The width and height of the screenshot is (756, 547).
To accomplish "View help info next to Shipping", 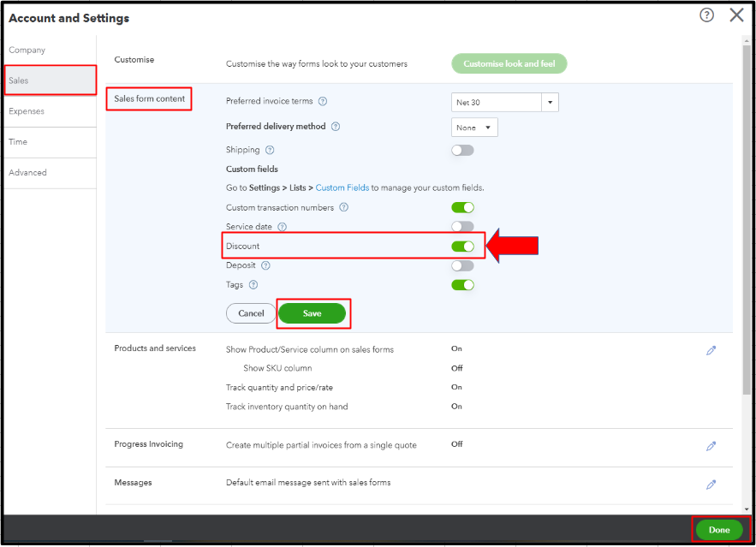I will [270, 150].
